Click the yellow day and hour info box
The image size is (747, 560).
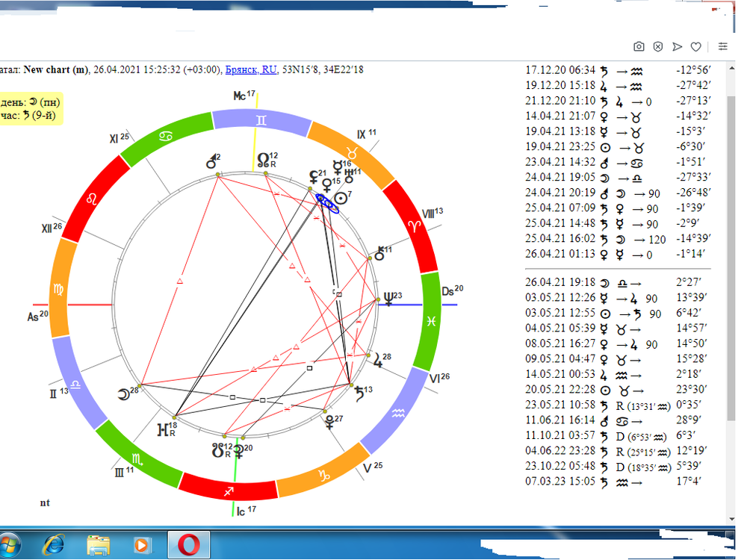tap(31, 108)
